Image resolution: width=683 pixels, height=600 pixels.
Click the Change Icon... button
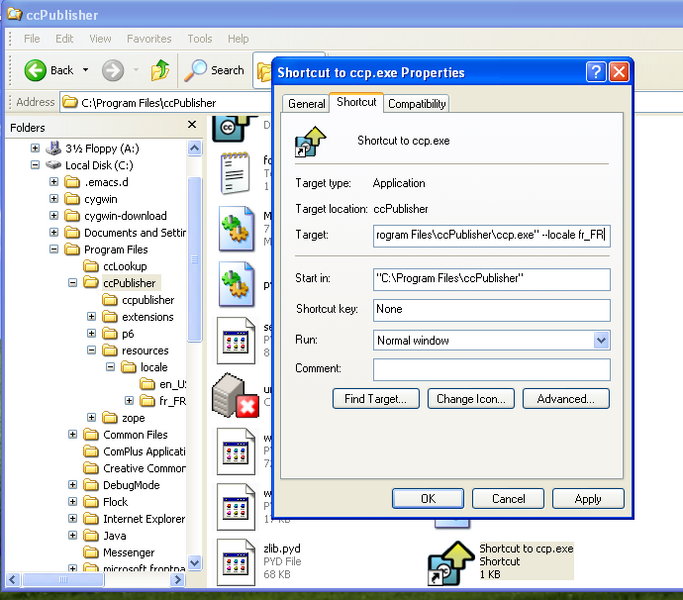471,399
